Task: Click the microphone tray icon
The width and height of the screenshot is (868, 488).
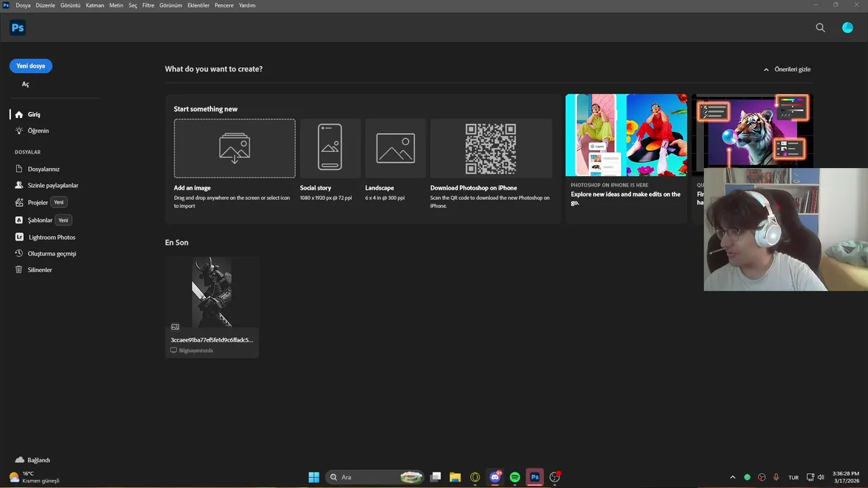Action: [x=776, y=477]
